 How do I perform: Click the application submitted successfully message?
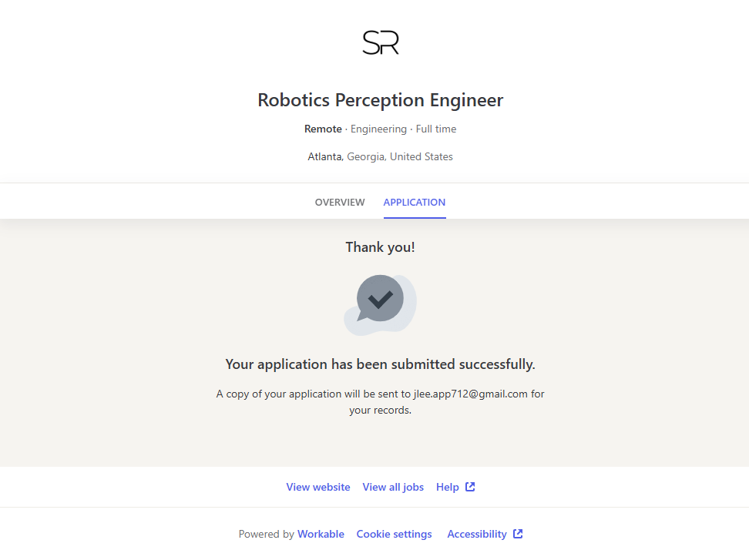click(x=380, y=364)
